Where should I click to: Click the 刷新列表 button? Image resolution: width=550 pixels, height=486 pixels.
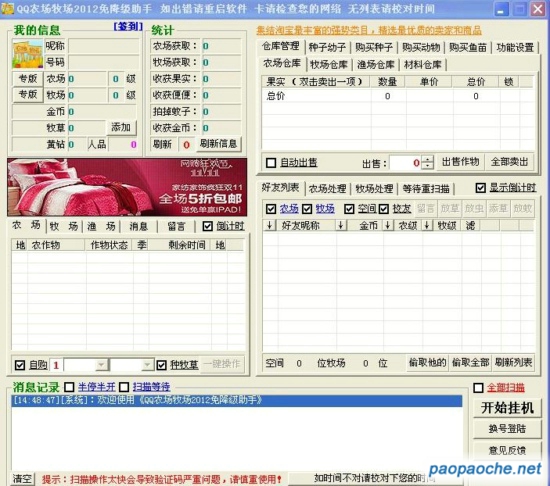514,363
